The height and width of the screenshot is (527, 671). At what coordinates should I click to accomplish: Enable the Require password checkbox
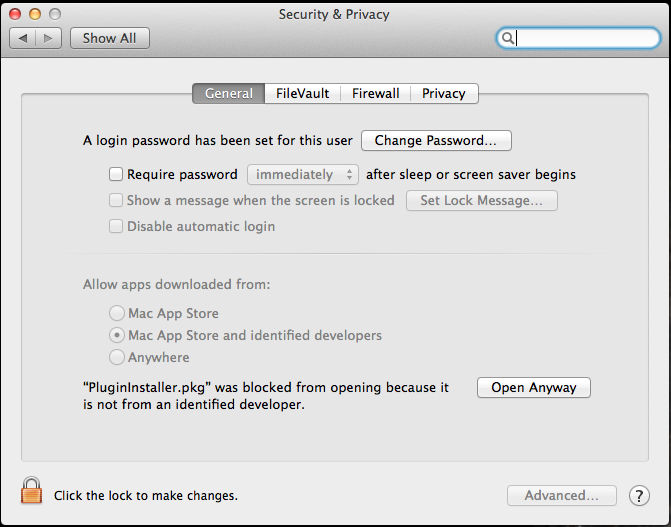click(116, 174)
